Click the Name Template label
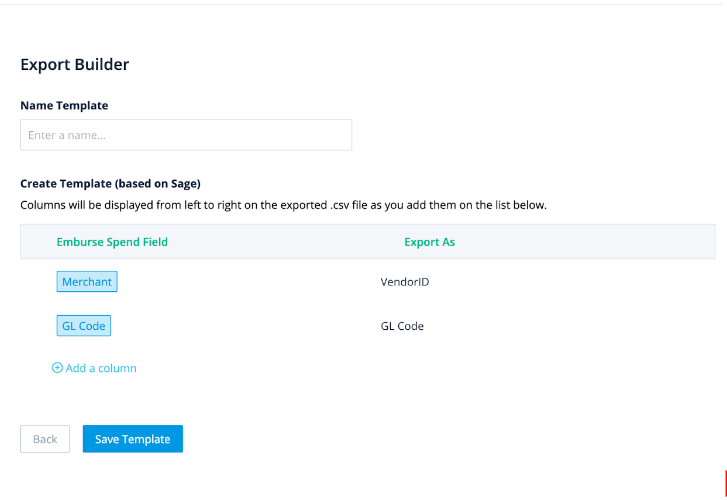 (64, 105)
